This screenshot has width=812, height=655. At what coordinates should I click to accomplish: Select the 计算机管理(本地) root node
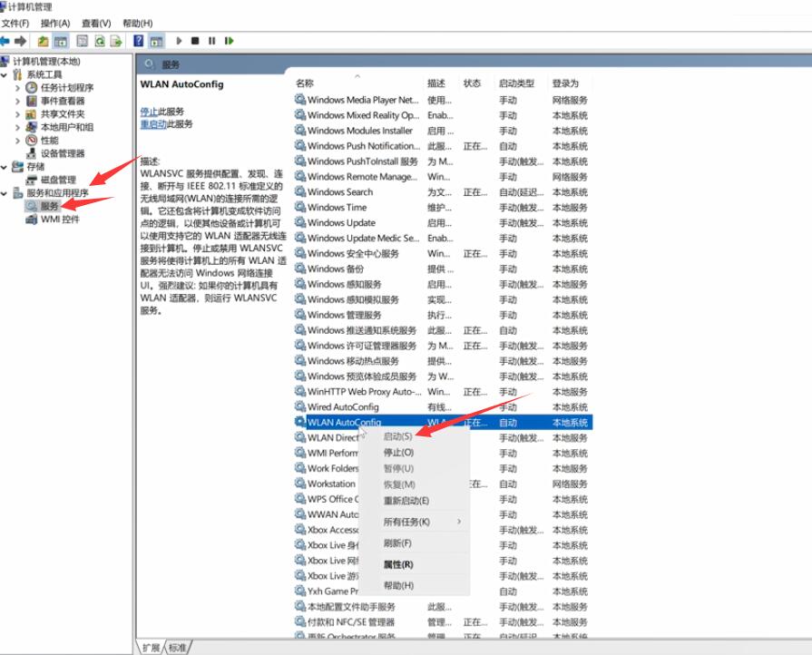[x=46, y=61]
